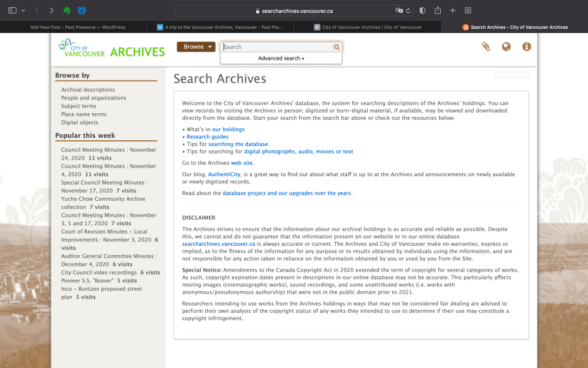The image size is (588, 368).
Task: Toggle the Safari sidebar icon
Action: pyautogui.click(x=13, y=11)
